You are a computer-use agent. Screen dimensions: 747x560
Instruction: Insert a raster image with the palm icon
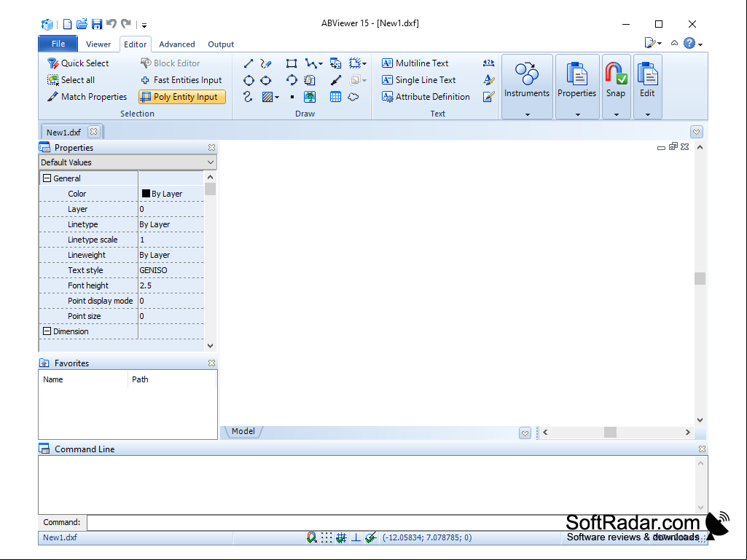click(310, 97)
